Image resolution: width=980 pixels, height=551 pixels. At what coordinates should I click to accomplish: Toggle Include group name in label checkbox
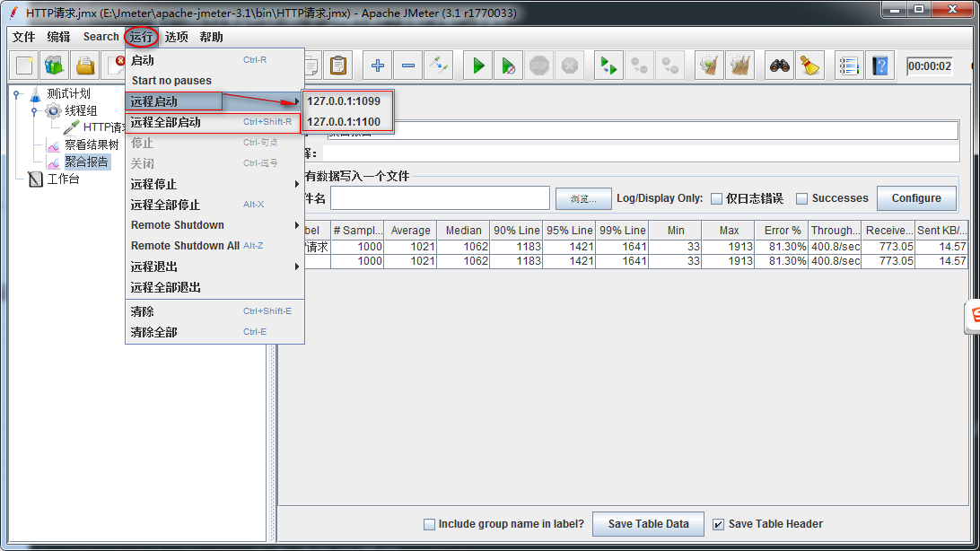click(429, 524)
